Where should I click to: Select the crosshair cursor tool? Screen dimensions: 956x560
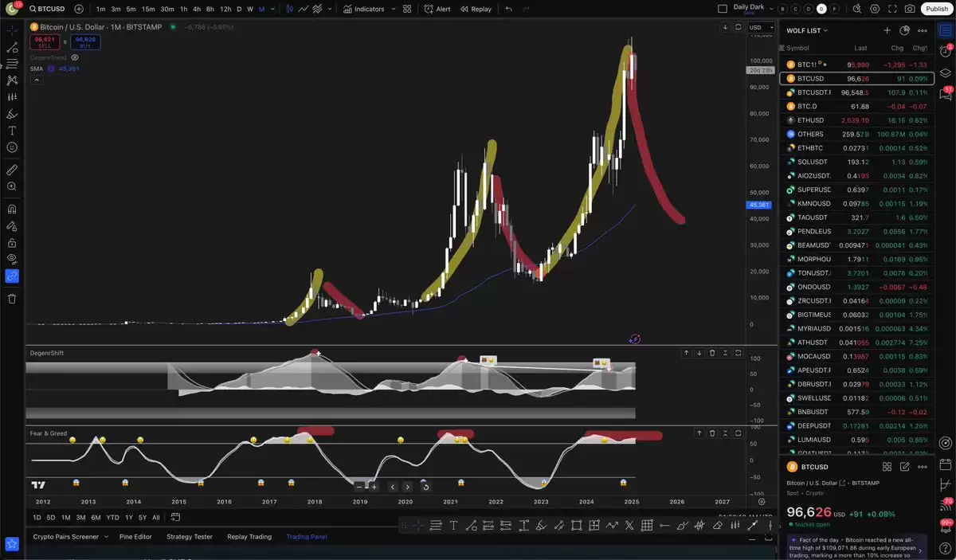pyautogui.click(x=12, y=29)
